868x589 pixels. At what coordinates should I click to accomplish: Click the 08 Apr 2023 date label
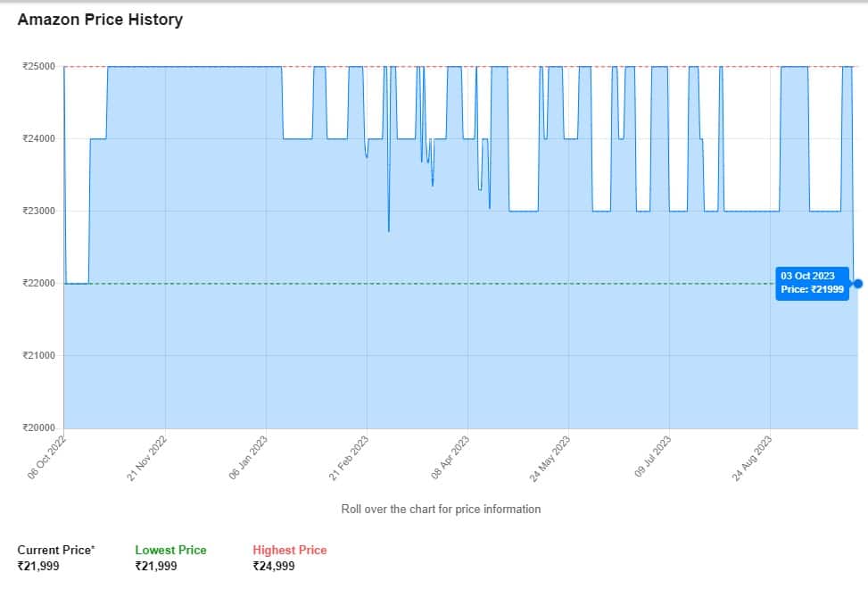click(451, 458)
